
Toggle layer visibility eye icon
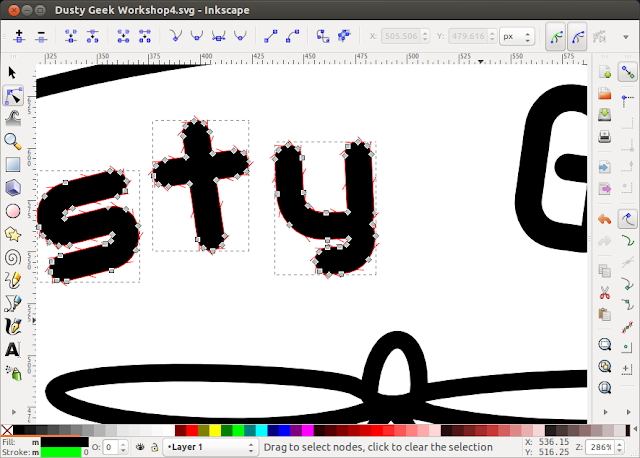click(140, 447)
